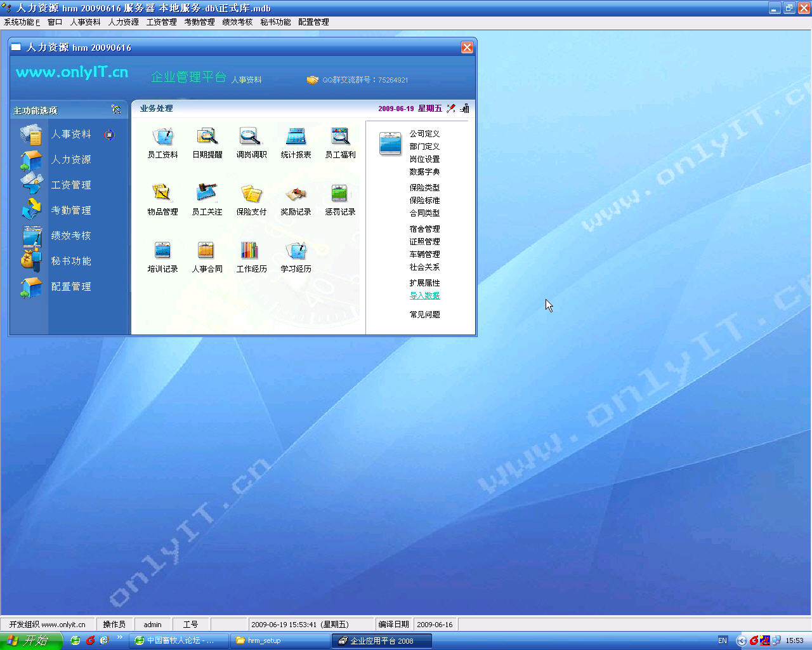The width and height of the screenshot is (812, 650).
Task: Open the 奖励记录 reward records icon
Action: click(x=296, y=194)
